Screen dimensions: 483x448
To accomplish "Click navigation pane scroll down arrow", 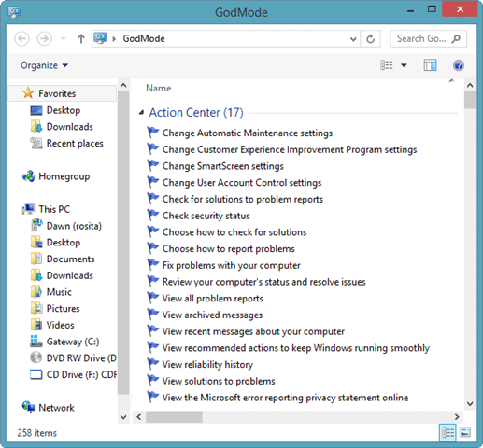I will point(123,417).
